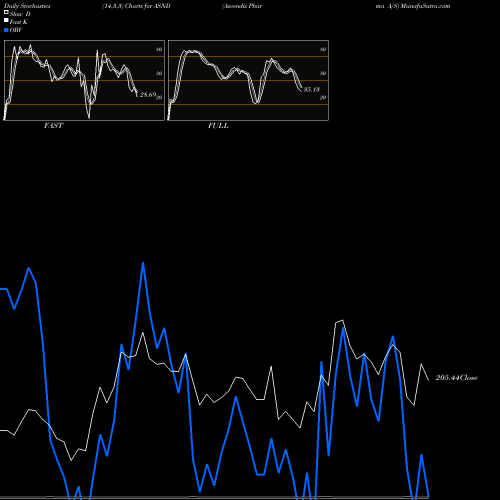Click the 'OBV' legend label
This screenshot has width=500, height=500.
tap(16, 30)
